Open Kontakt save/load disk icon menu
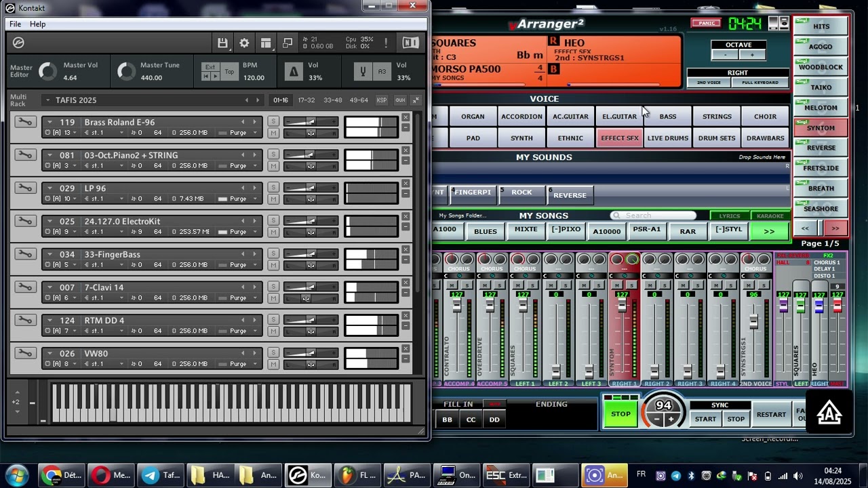 [222, 43]
